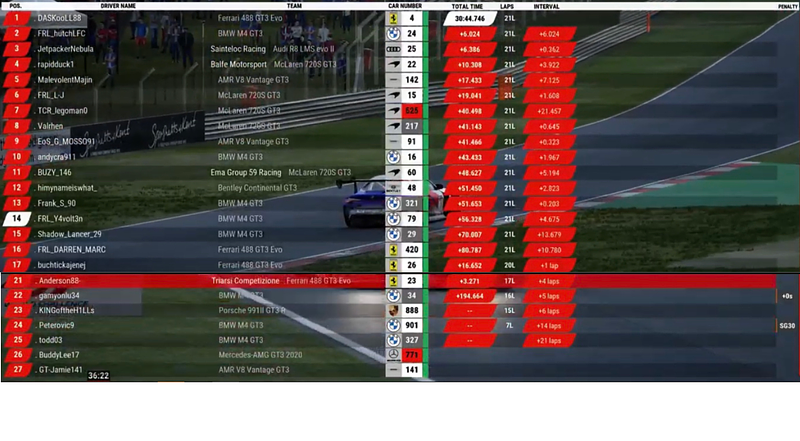Select the leader's total time 30:44.746
Viewport: 800px width, 441px height.
tap(470, 18)
